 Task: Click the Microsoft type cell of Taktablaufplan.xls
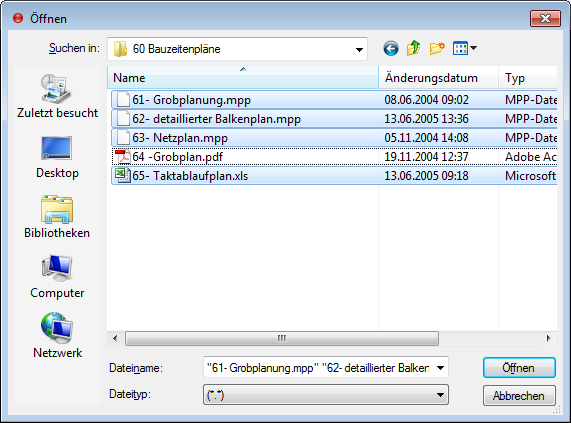tap(531, 175)
